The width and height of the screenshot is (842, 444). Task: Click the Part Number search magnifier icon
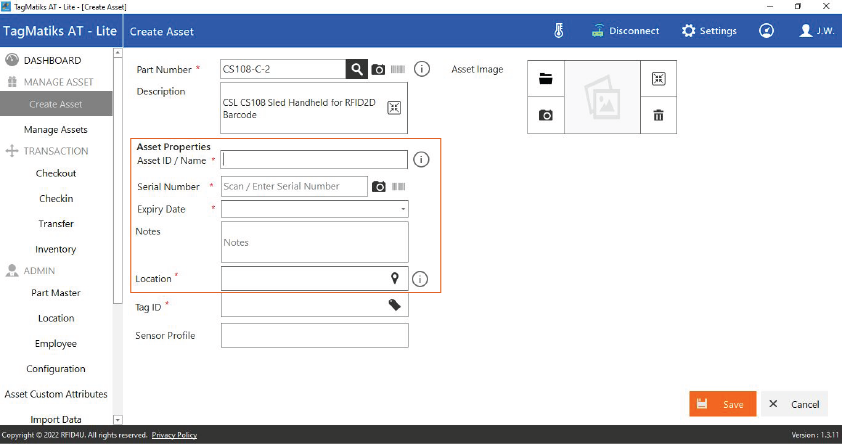[x=357, y=69]
